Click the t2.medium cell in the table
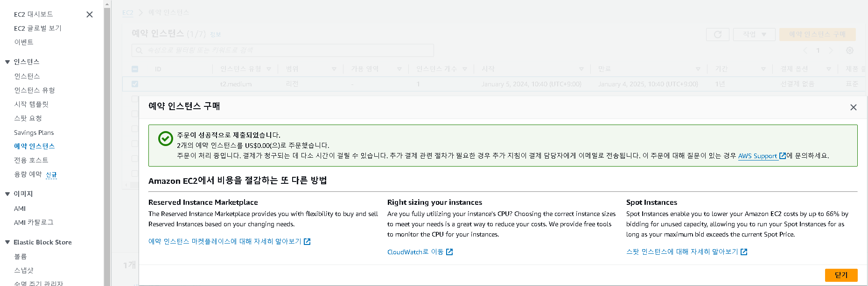This screenshot has width=868, height=286. click(236, 84)
